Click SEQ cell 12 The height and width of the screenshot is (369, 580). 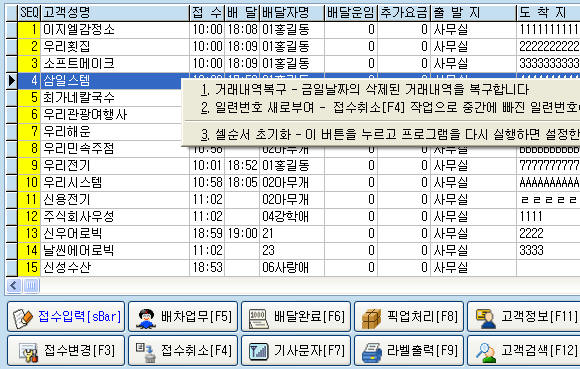[29, 217]
